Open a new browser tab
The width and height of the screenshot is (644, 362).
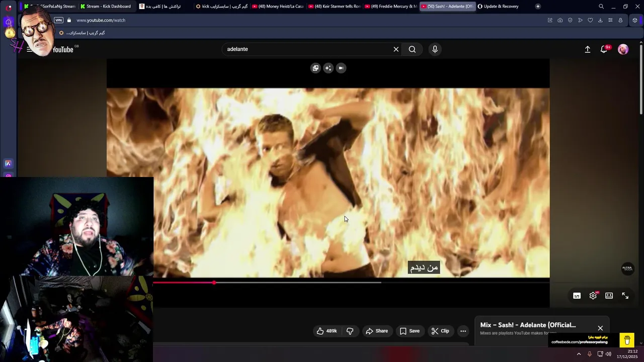click(x=538, y=7)
